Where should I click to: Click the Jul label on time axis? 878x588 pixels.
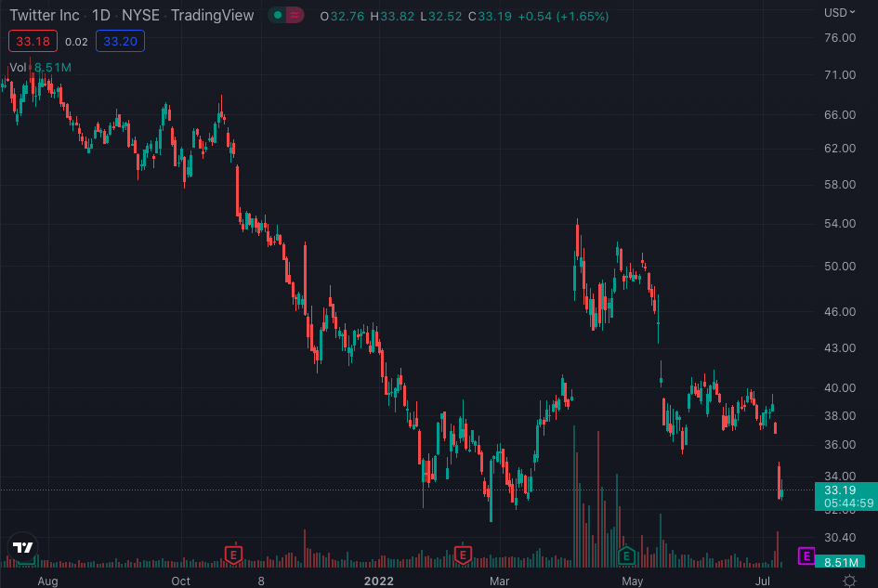(x=762, y=581)
